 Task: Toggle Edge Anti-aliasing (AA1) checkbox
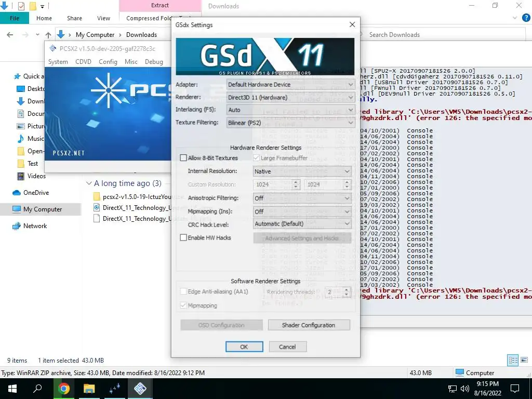pyautogui.click(x=183, y=291)
